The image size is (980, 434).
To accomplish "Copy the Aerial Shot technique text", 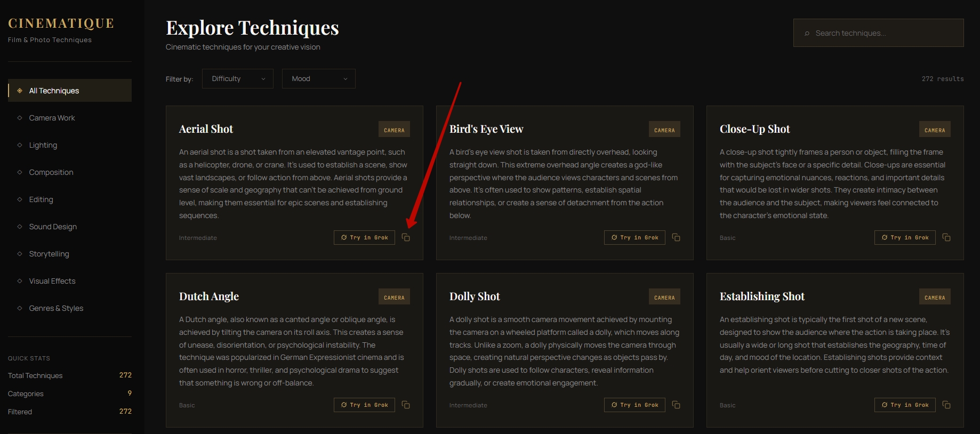I will tap(406, 237).
